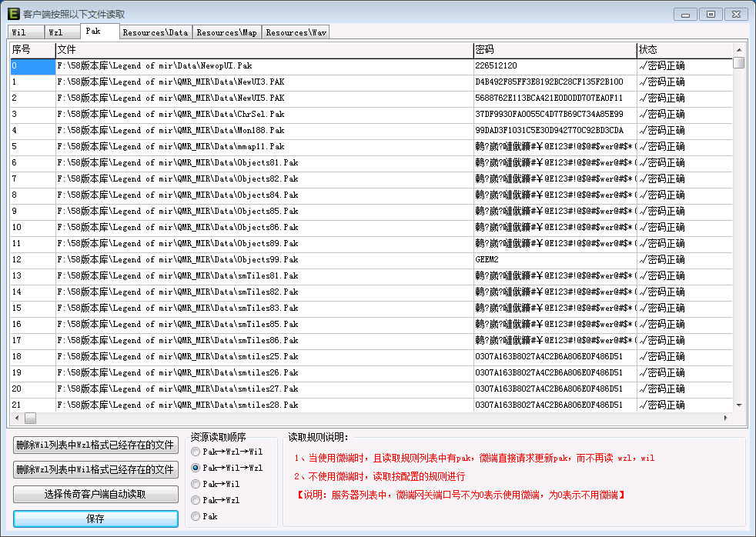Select the Pak only radio option
The image size is (756, 537).
click(196, 516)
